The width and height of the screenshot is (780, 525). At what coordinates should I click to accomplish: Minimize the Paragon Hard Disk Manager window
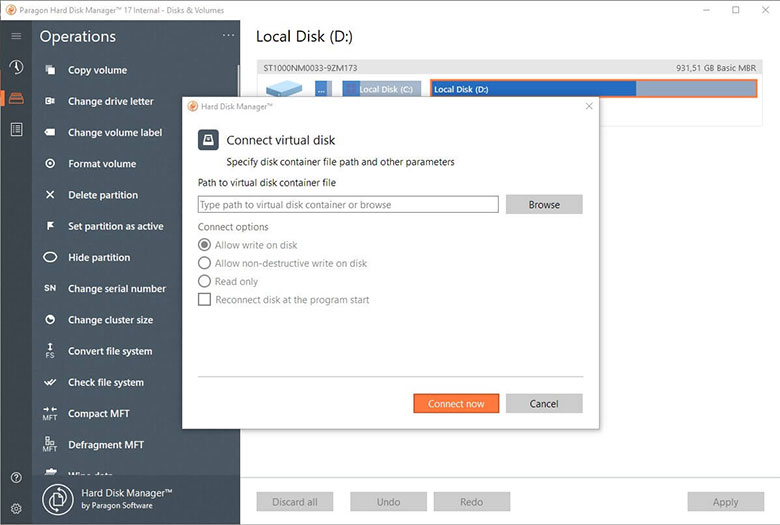click(706, 10)
